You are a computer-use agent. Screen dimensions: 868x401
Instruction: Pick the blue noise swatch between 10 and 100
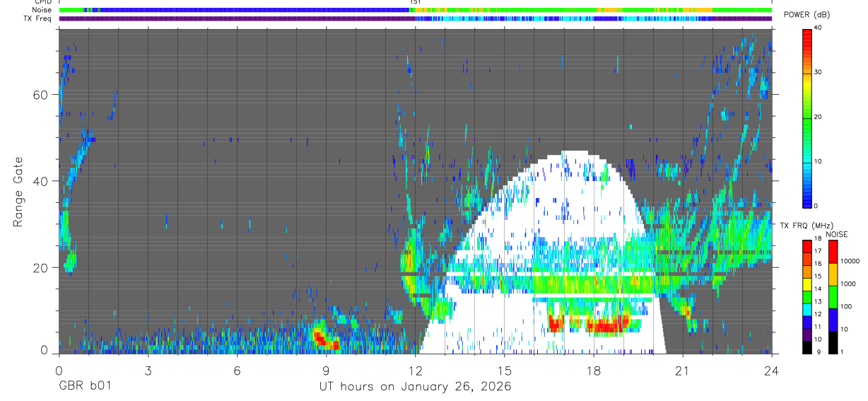pos(833,320)
